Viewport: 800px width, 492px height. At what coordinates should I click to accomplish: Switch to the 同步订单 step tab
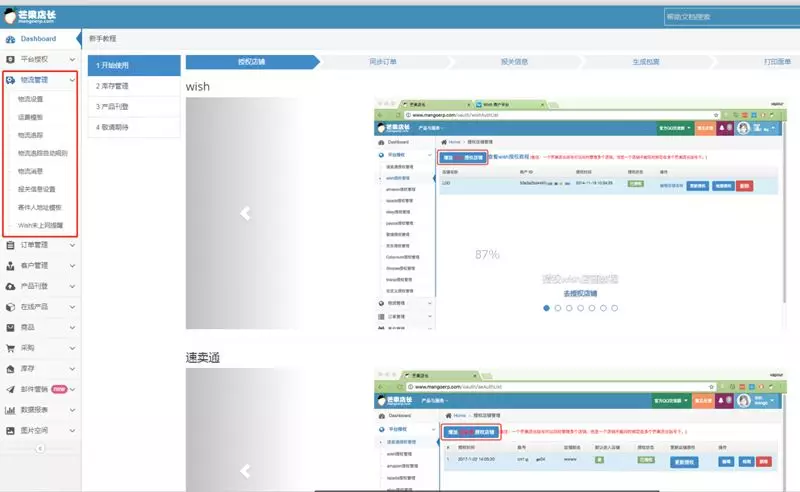[x=383, y=62]
